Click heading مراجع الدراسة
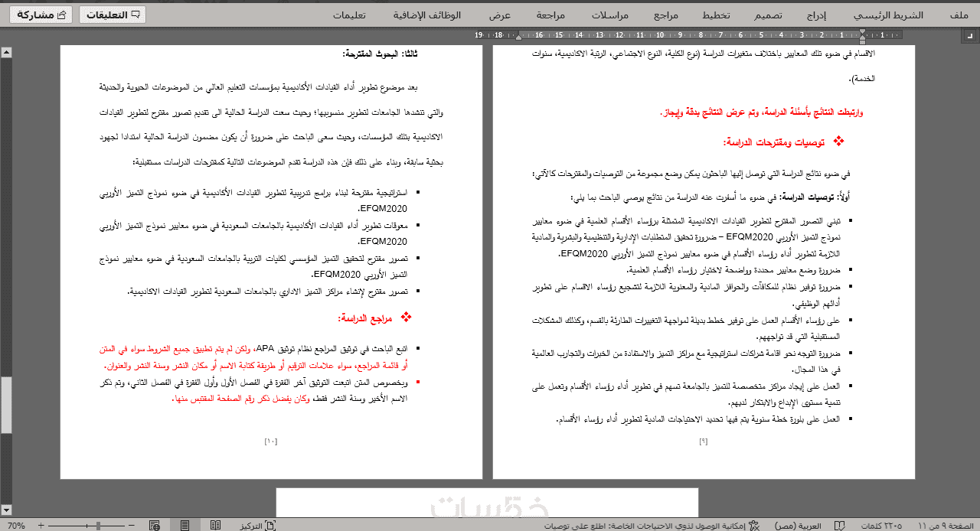Viewport: 980px width, 531px height. click(x=364, y=318)
